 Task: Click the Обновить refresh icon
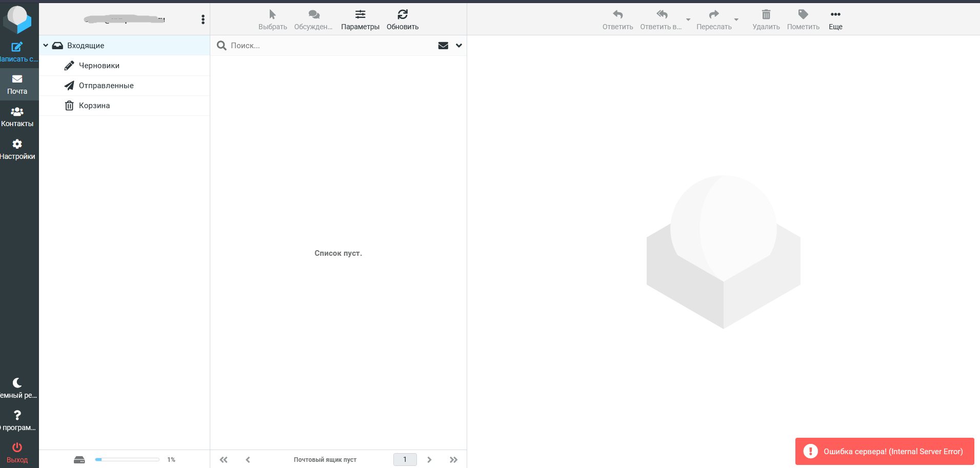[x=403, y=15]
